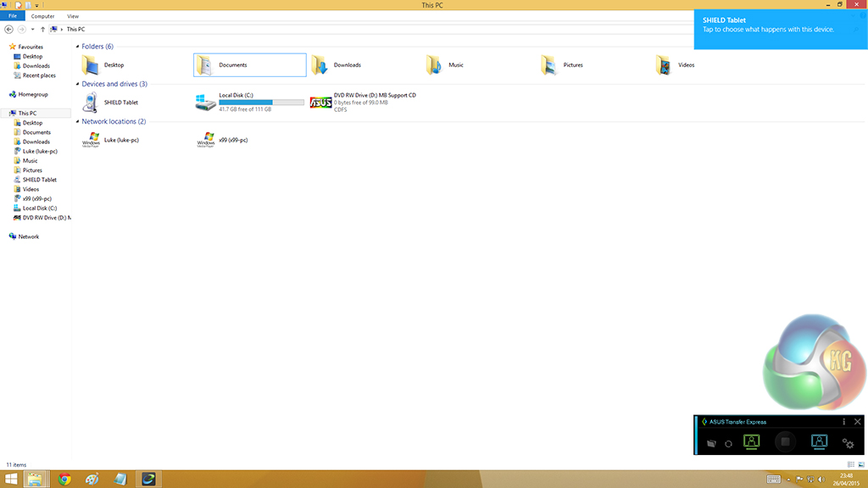
Task: Select Luke (luke-pc) in navigation tree
Action: [36, 151]
